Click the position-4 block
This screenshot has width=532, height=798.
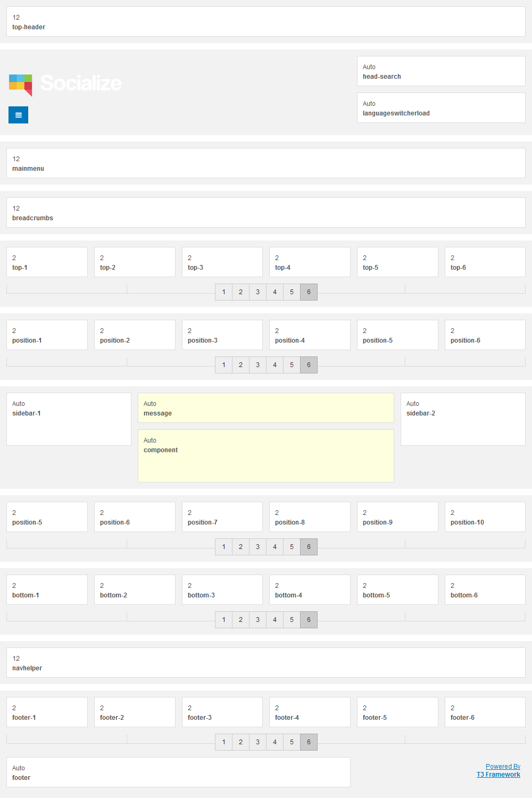[310, 335]
